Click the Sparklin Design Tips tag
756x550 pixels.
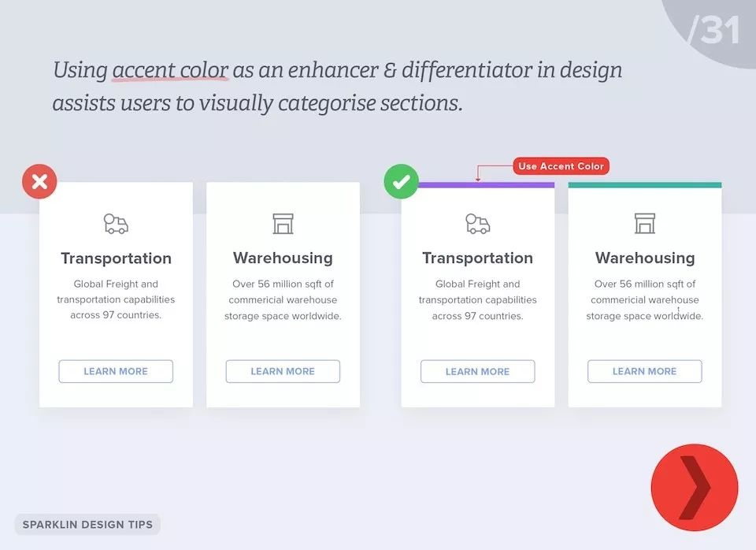tap(87, 525)
